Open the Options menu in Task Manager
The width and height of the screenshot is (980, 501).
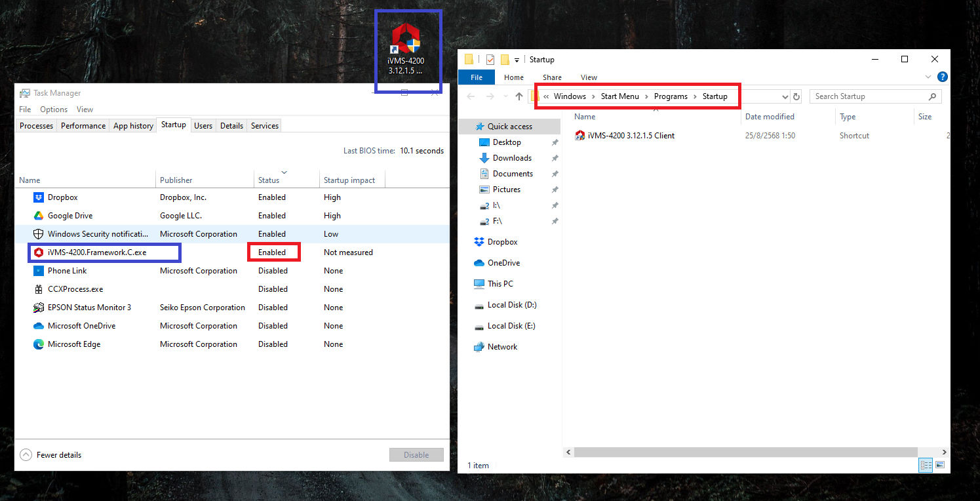coord(54,110)
